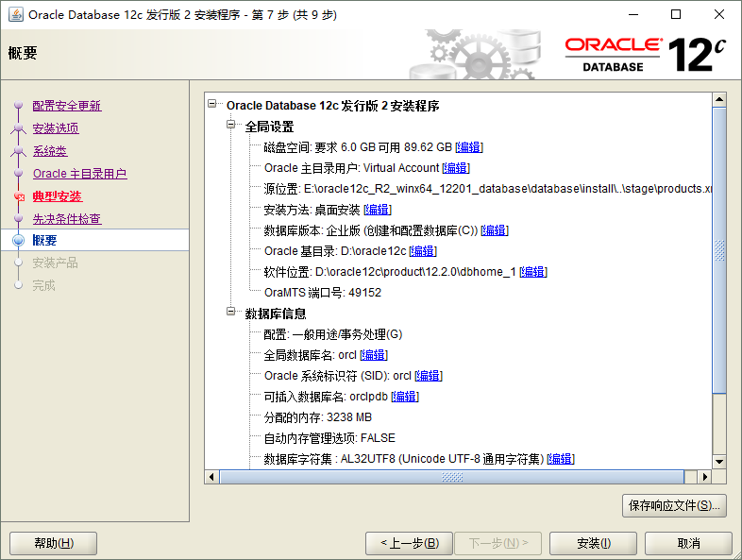The width and height of the screenshot is (742, 560).
Task: Click 保存响应文件(S)... button
Action: point(674,506)
